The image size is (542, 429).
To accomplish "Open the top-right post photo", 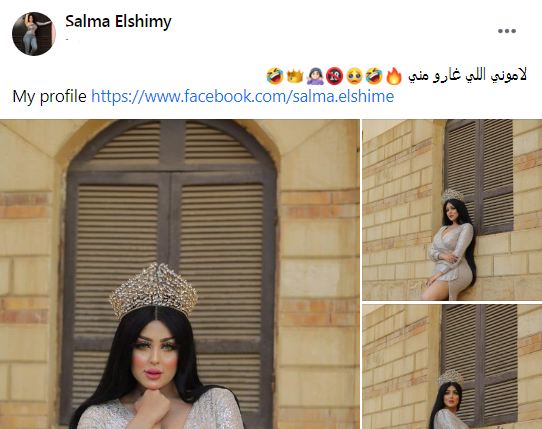I will coord(452,210).
